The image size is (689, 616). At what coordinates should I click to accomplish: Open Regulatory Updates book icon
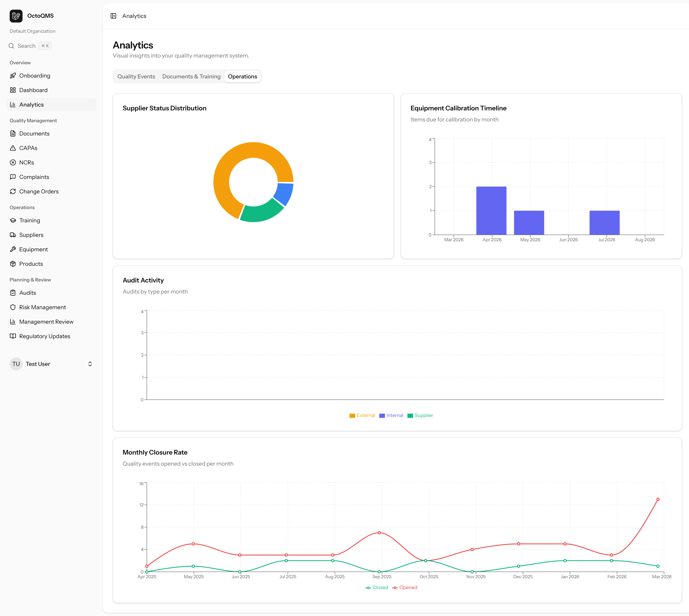pos(13,336)
